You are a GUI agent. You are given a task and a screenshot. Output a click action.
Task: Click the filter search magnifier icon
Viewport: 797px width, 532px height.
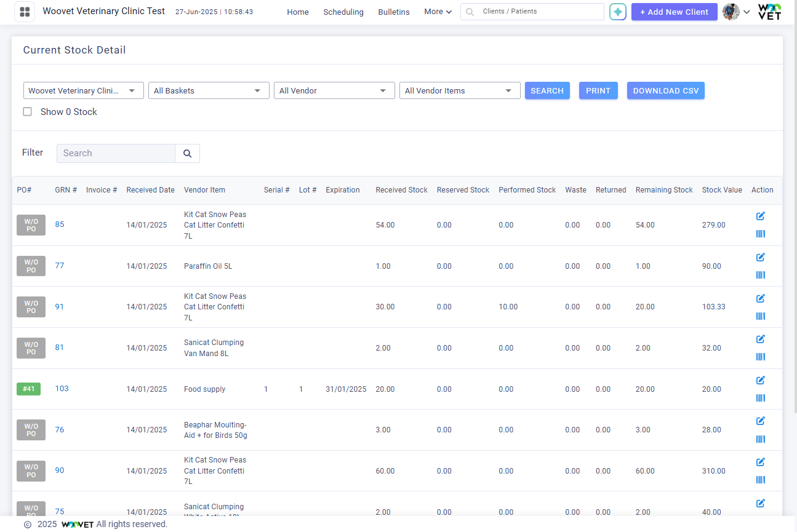[187, 153]
